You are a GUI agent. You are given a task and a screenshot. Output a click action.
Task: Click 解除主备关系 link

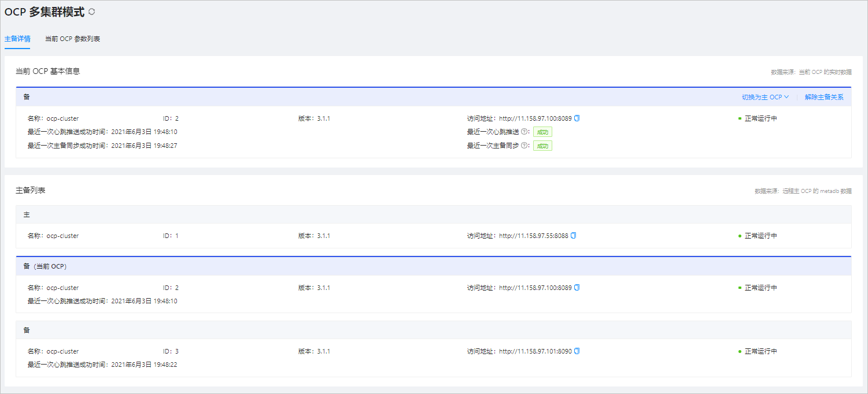click(x=824, y=97)
